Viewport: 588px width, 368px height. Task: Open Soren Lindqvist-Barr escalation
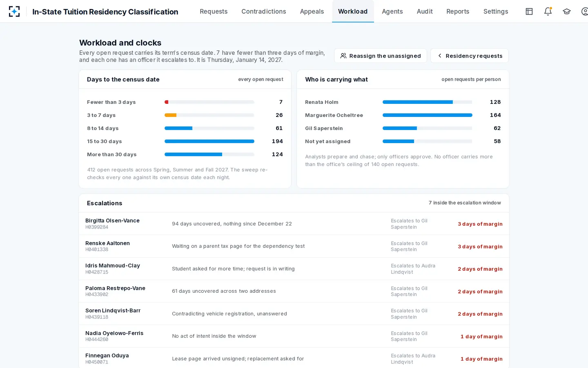coord(294,314)
